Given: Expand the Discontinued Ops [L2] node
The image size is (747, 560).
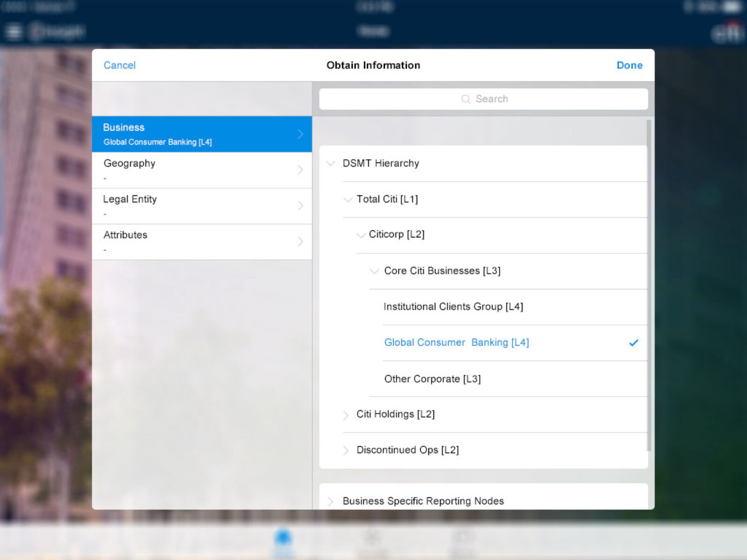Looking at the screenshot, I should click(x=345, y=450).
